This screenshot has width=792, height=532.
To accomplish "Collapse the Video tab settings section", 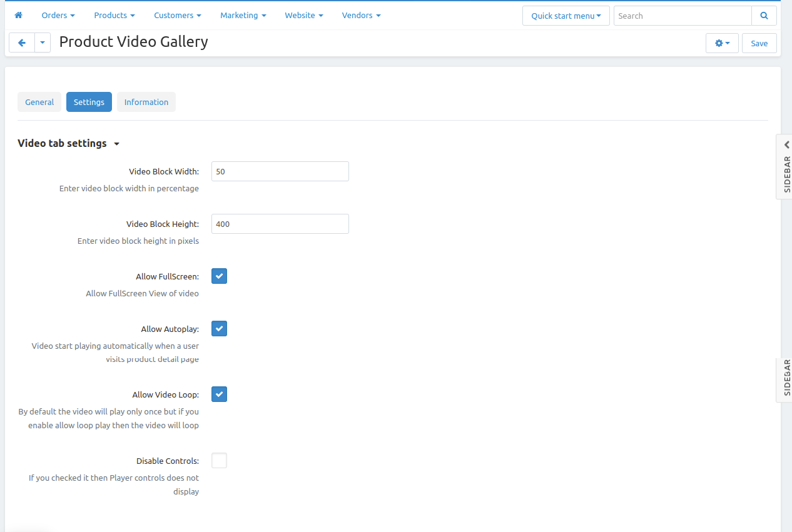I will [68, 143].
